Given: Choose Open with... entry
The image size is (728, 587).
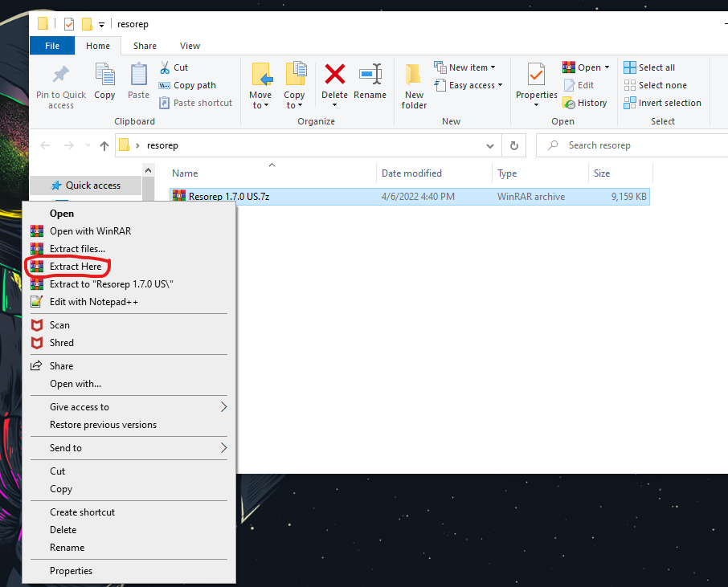Looking at the screenshot, I should coord(129,384).
